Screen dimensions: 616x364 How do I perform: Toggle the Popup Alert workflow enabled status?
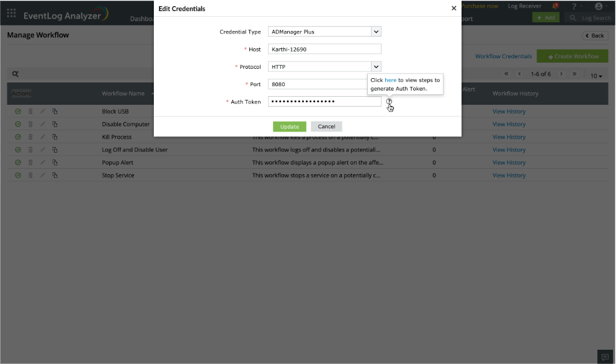(x=17, y=162)
